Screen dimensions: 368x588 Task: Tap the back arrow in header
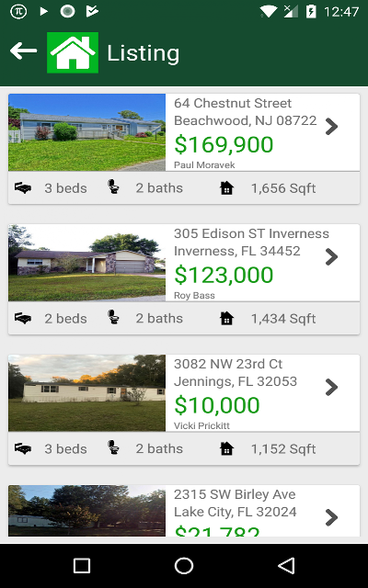[23, 51]
